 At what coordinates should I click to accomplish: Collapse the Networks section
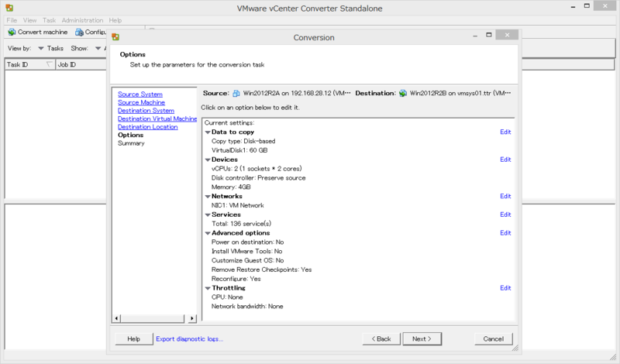[x=208, y=197]
